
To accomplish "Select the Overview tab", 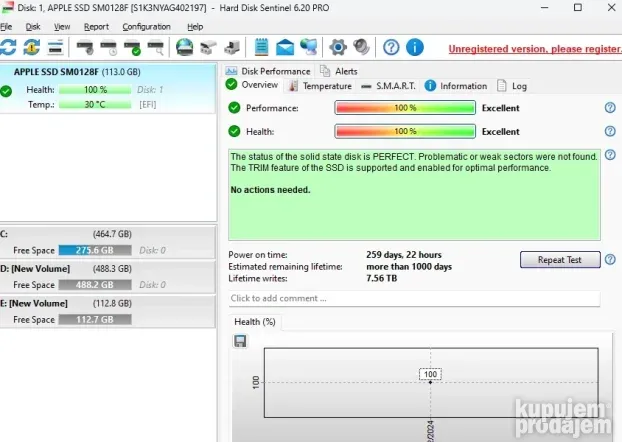I will 252,85.
